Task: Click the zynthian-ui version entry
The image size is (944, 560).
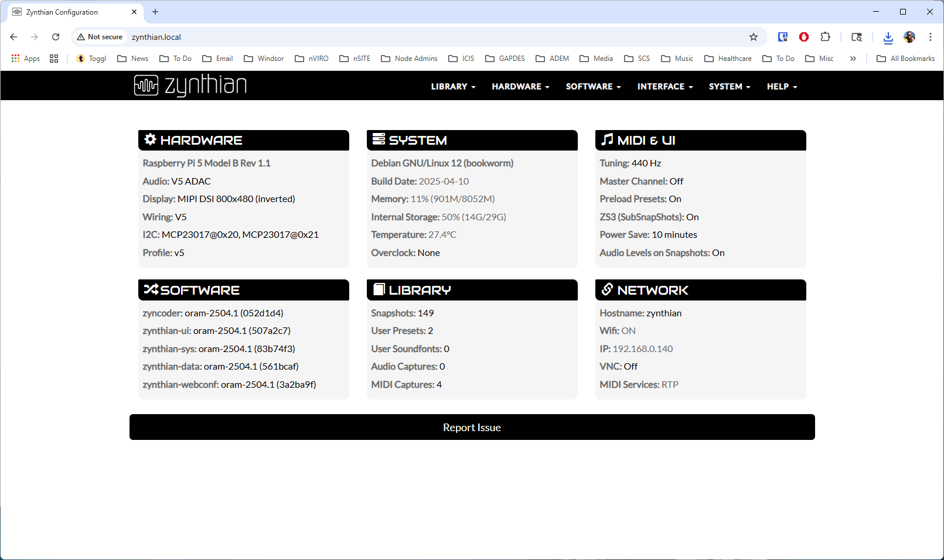Action: pyautogui.click(x=216, y=330)
